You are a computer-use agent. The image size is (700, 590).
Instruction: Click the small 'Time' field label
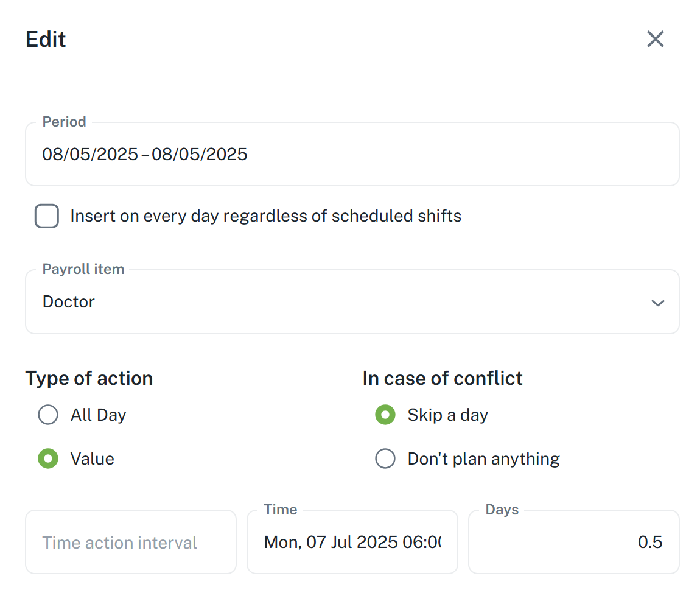pyautogui.click(x=280, y=510)
